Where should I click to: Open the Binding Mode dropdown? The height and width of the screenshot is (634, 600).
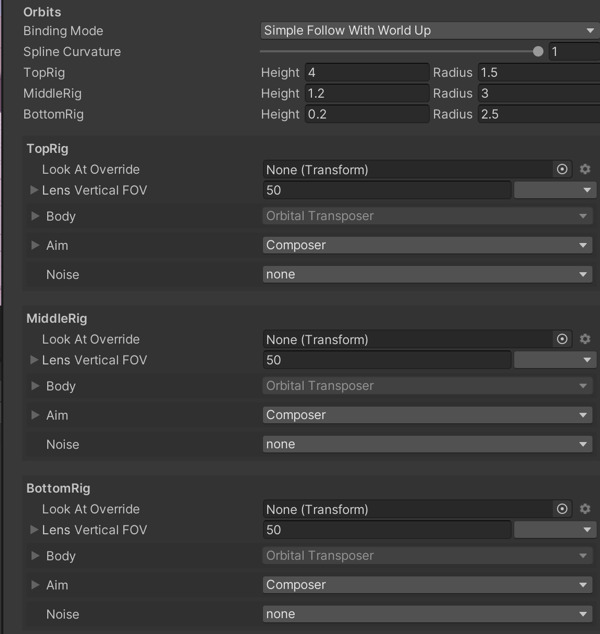[x=428, y=31]
